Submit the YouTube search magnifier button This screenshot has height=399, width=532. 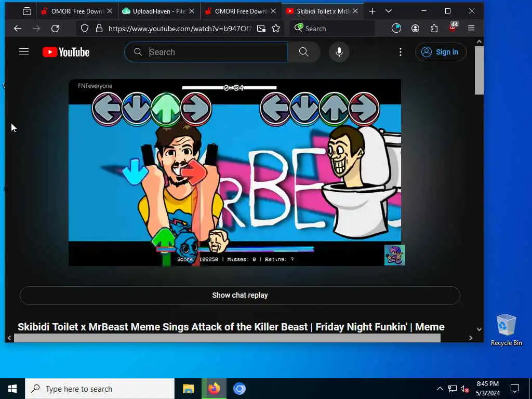pyautogui.click(x=303, y=52)
